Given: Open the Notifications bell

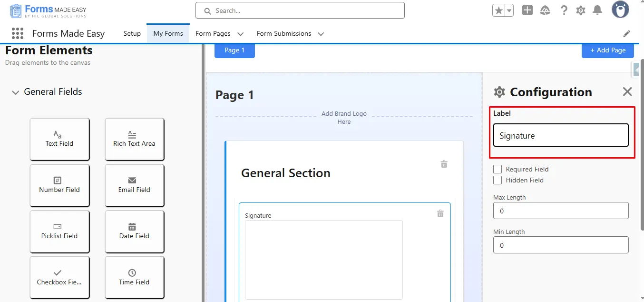Looking at the screenshot, I should 597,10.
